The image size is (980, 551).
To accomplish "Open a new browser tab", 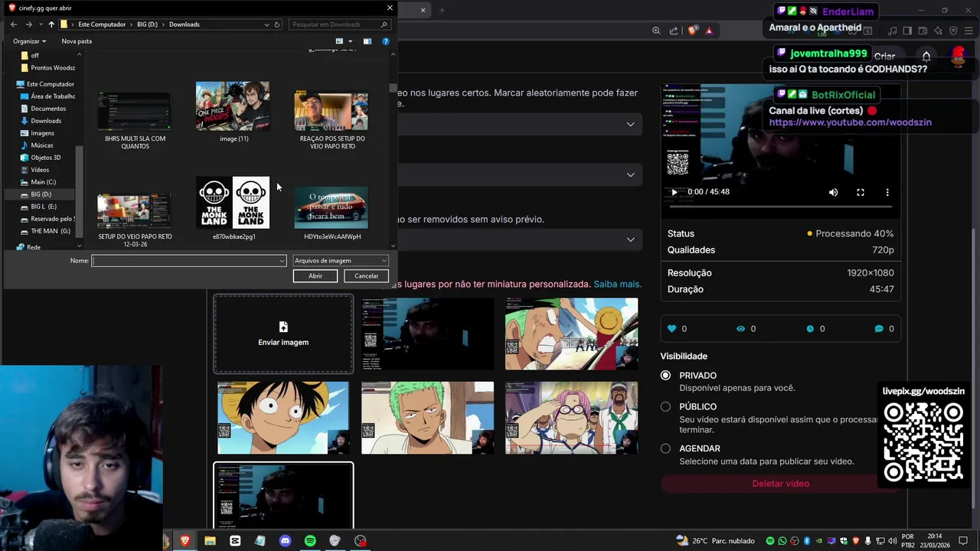I will (x=442, y=10).
